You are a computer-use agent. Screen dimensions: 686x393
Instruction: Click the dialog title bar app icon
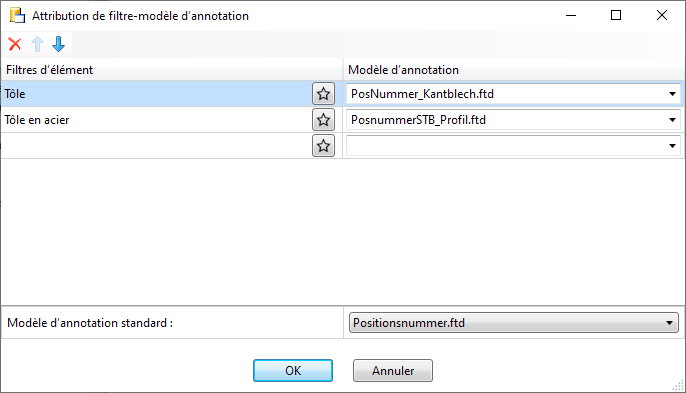17,15
